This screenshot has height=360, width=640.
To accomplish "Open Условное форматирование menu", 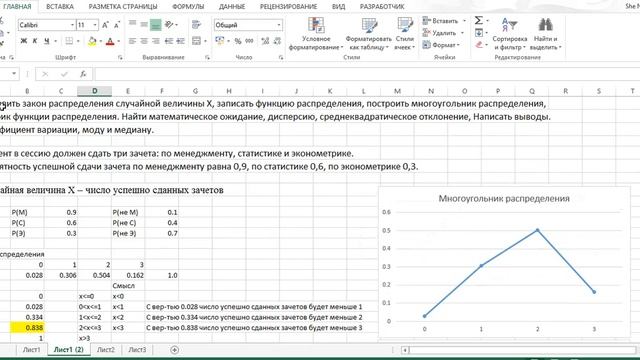I will pyautogui.click(x=316, y=34).
